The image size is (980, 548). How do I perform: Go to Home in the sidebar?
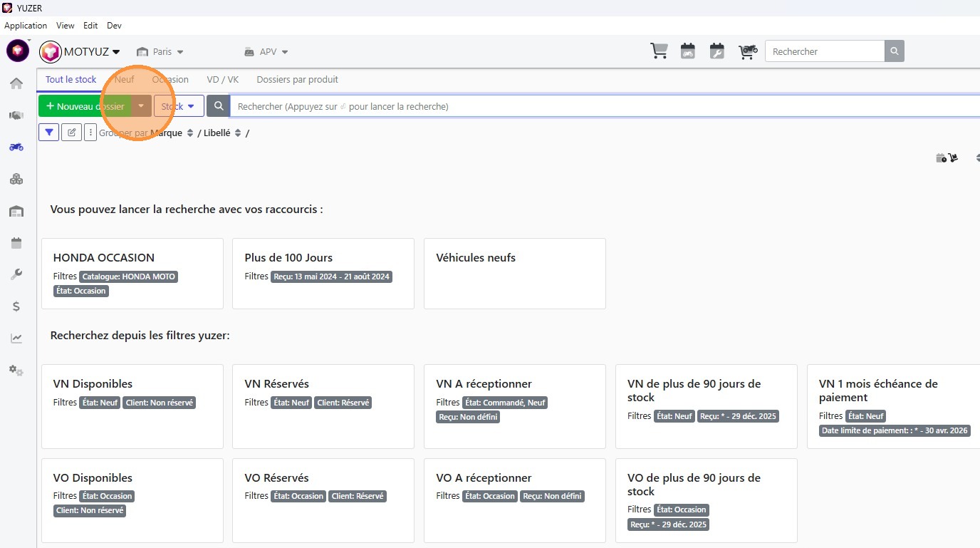[x=16, y=83]
